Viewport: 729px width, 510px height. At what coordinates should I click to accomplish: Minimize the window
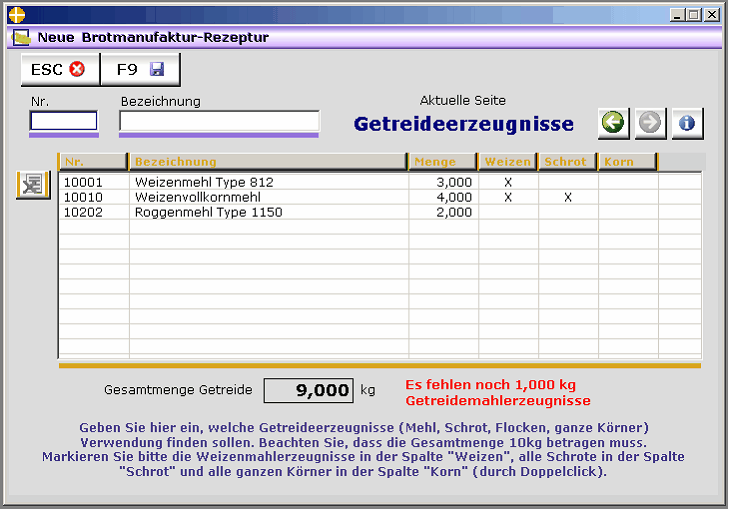pos(677,15)
